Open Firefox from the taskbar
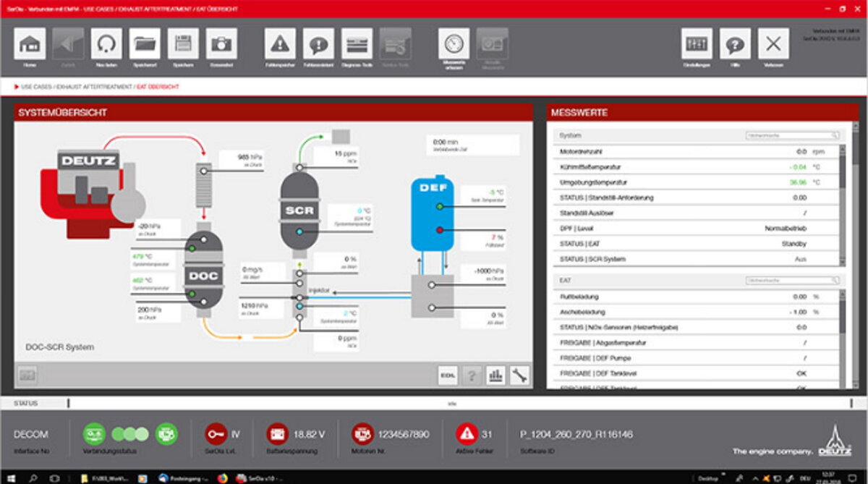868x484 pixels. (222, 477)
